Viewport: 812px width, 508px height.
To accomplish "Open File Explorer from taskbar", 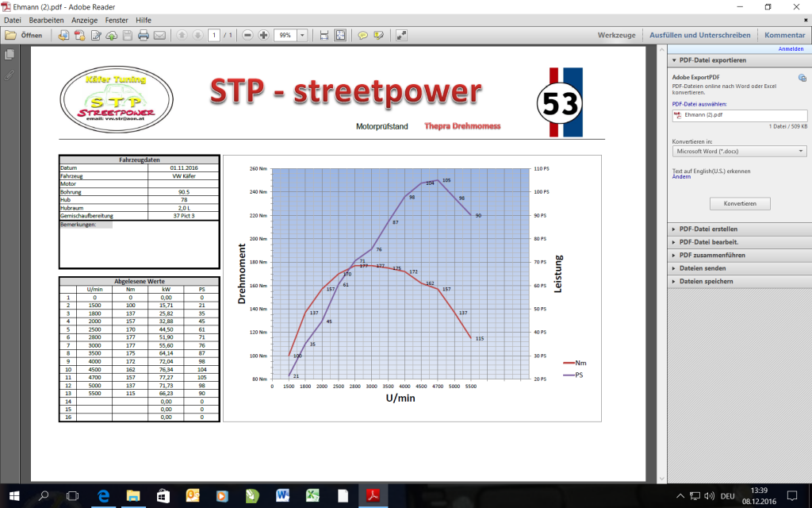I will pos(133,496).
